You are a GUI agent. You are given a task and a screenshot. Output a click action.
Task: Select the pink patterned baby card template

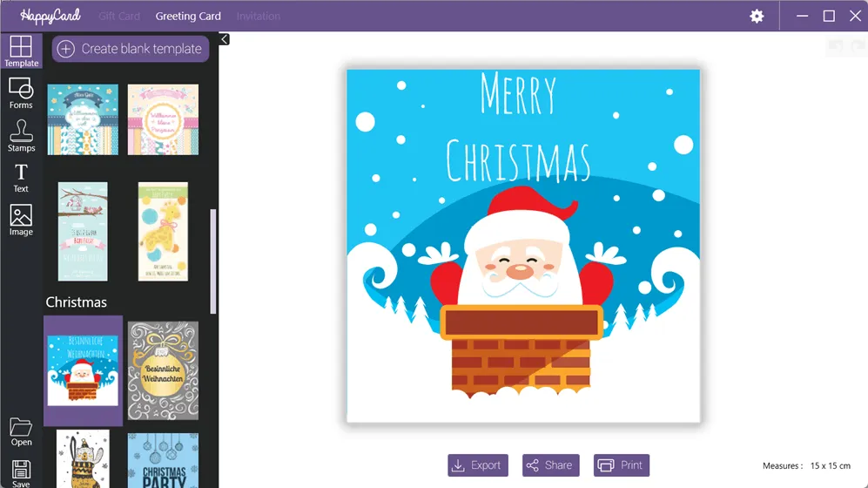(164, 119)
